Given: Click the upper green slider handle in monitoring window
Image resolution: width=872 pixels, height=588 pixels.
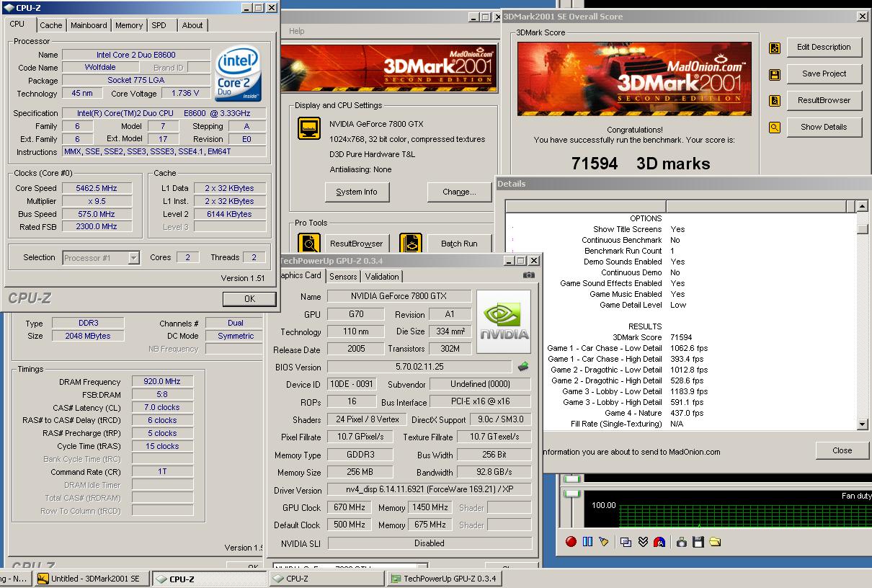Looking at the screenshot, I should (x=572, y=478).
